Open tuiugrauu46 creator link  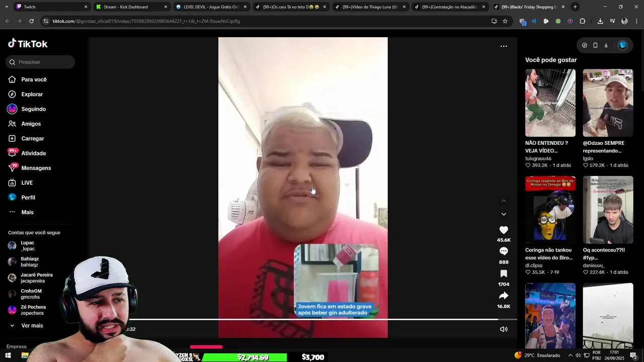(x=538, y=158)
